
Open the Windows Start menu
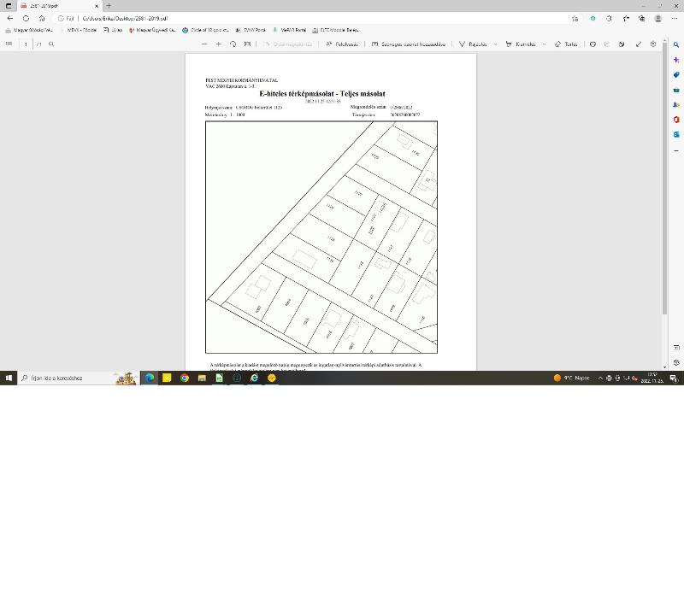(x=9, y=378)
